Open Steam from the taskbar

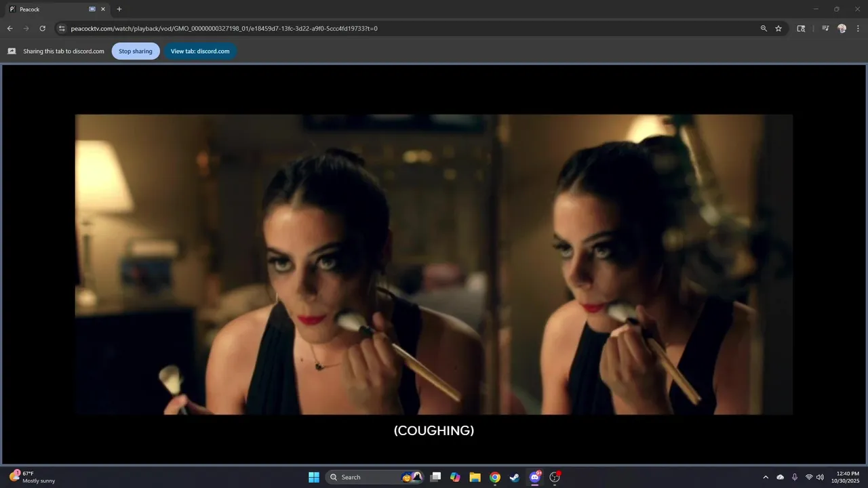515,477
